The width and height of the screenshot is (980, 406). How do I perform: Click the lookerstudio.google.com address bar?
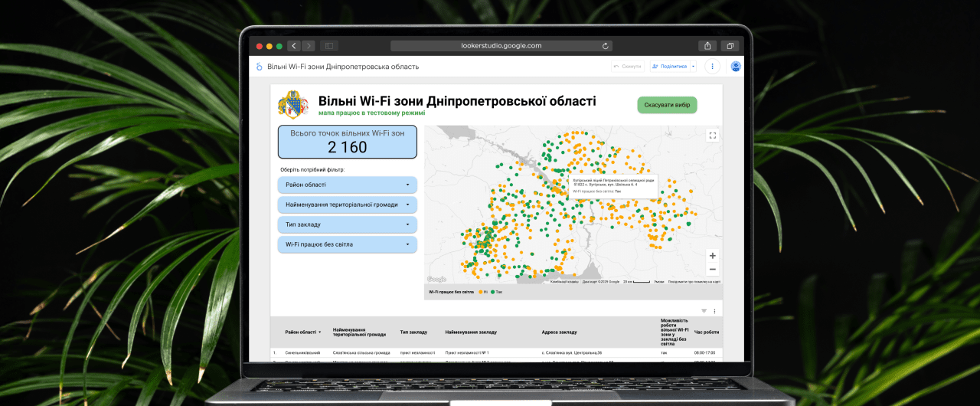click(501, 46)
